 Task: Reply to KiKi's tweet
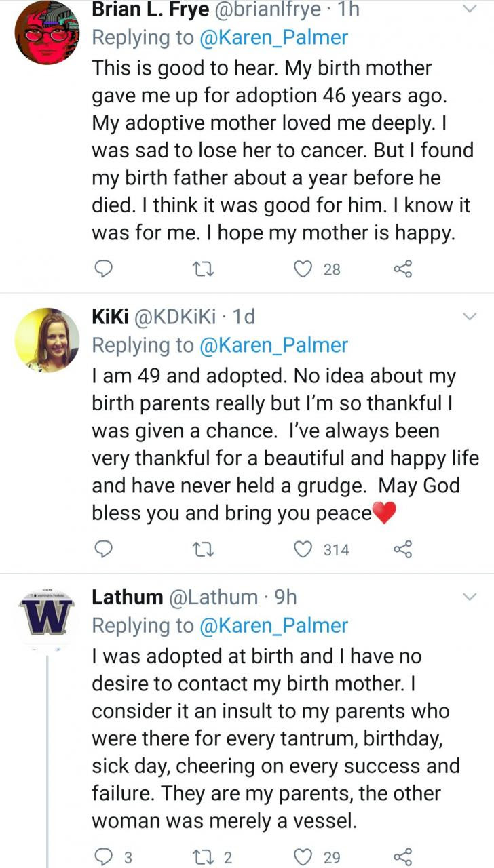[x=102, y=549]
